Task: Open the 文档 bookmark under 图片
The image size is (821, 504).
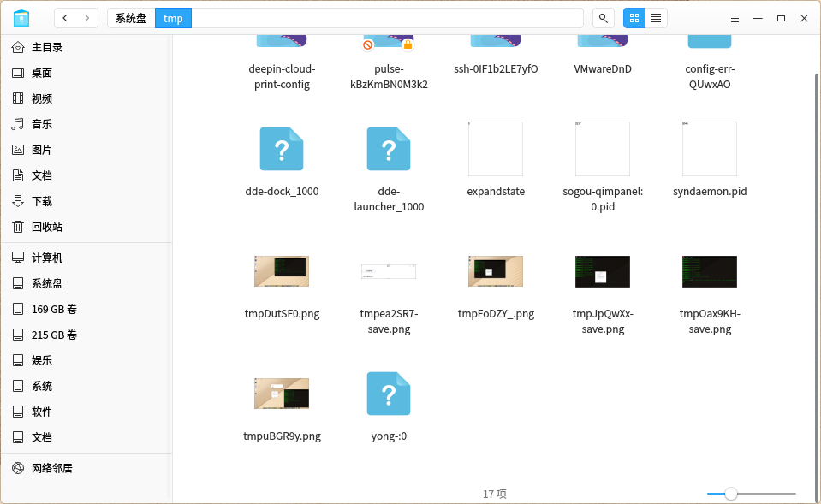Action: point(86,176)
